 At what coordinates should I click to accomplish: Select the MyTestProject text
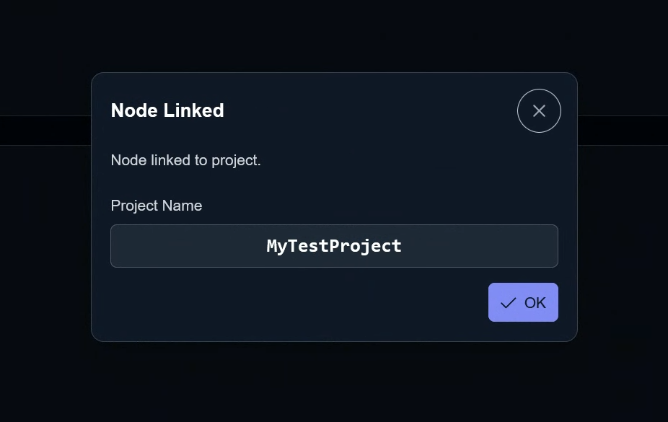click(334, 246)
